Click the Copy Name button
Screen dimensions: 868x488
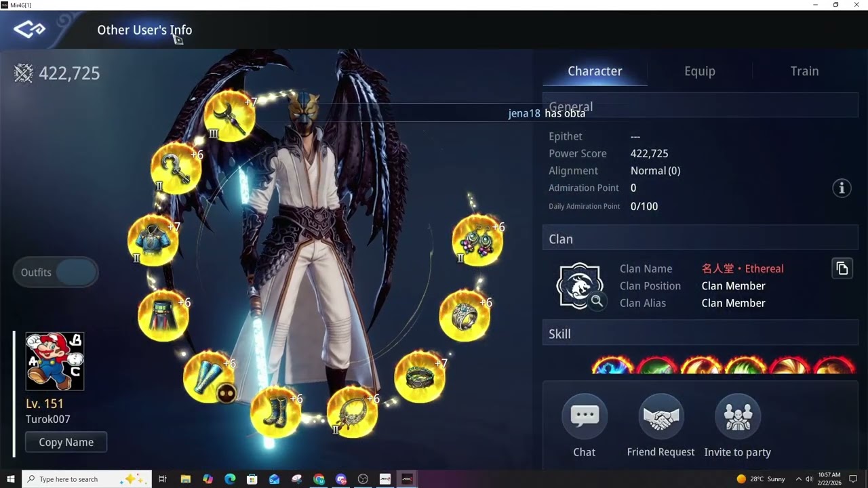tap(66, 442)
